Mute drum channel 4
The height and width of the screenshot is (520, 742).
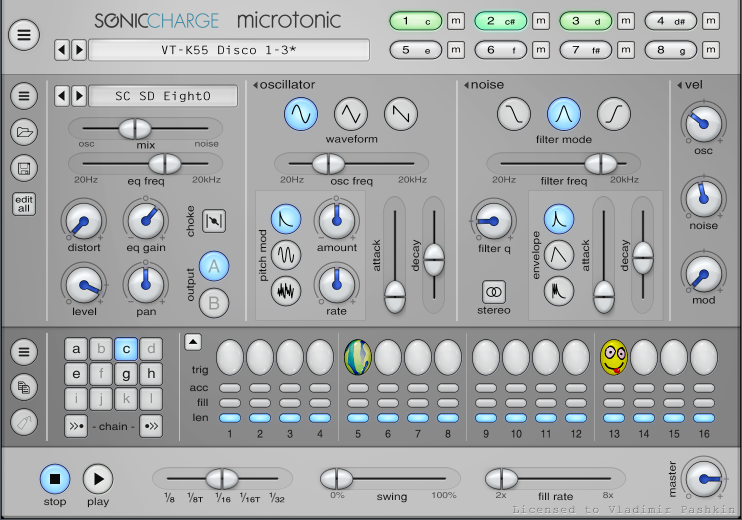point(711,21)
